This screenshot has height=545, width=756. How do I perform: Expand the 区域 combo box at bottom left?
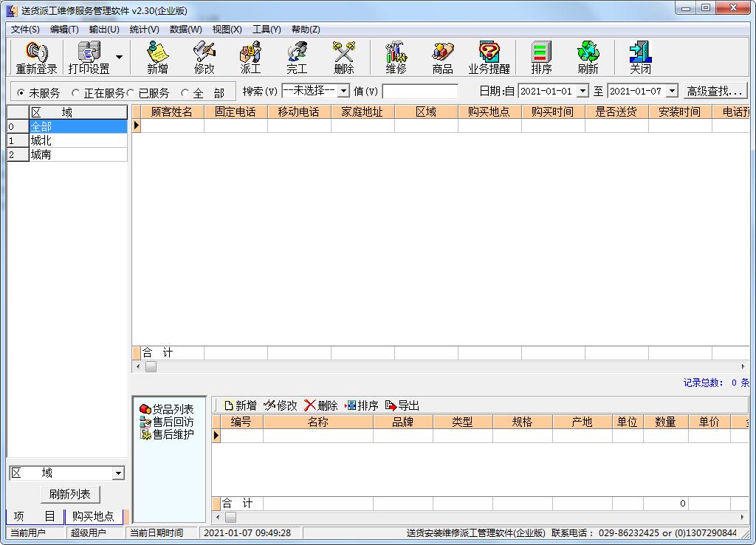(118, 473)
